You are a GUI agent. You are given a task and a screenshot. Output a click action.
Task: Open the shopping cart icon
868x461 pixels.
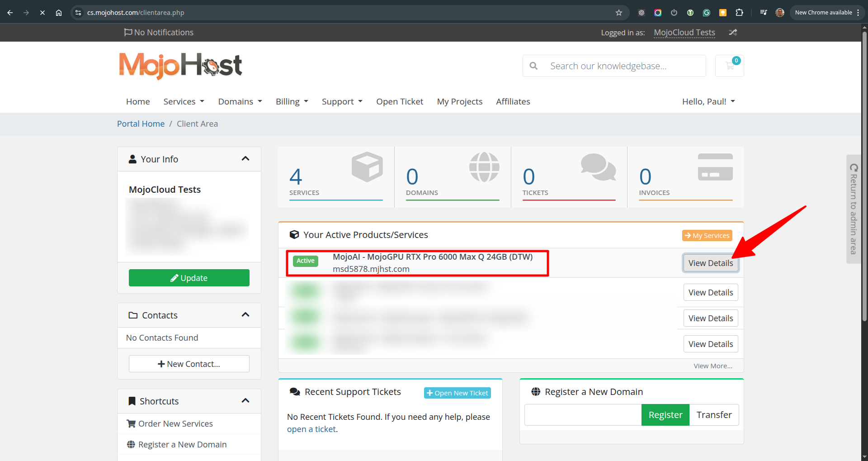729,66
